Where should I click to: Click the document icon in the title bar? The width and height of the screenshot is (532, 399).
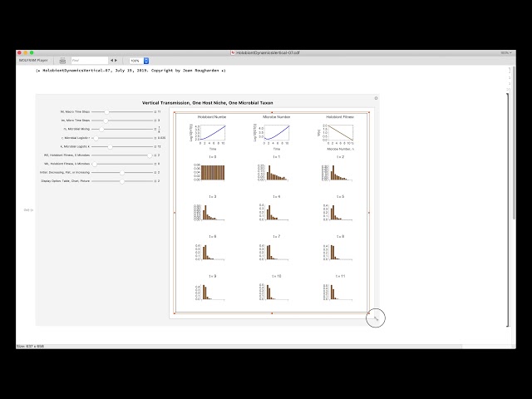pos(233,52)
